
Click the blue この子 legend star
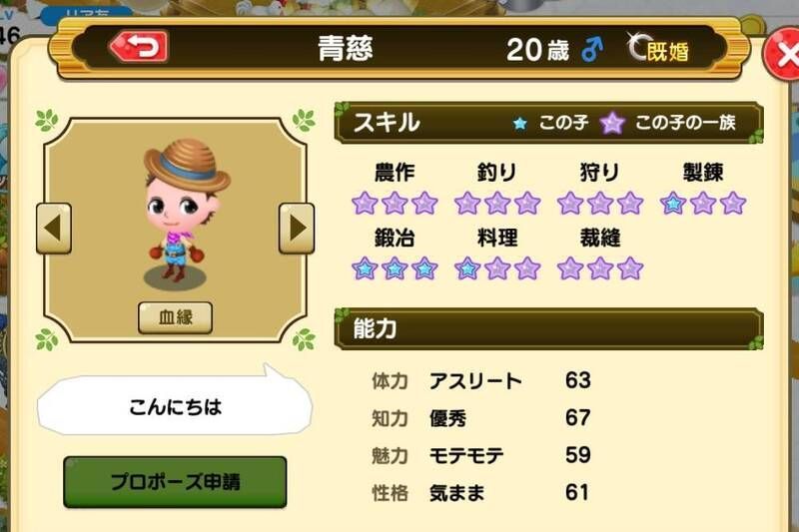coord(519,123)
